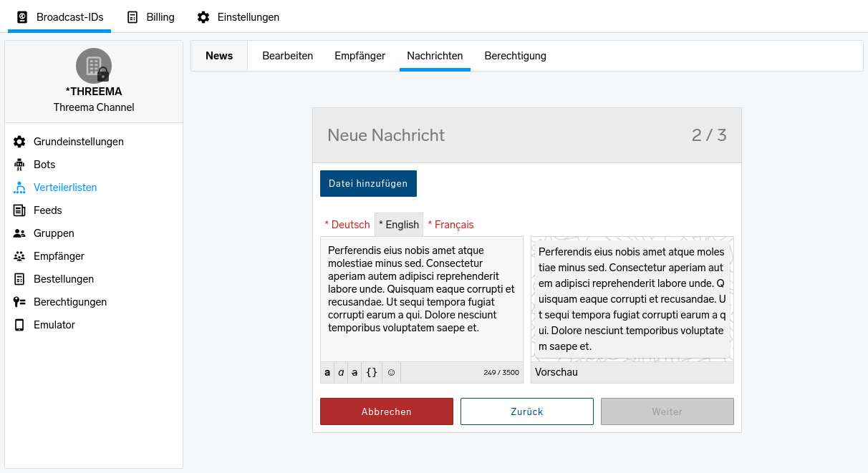
Task: Click the Verteilerlisten icon in sidebar
Action: pos(19,187)
